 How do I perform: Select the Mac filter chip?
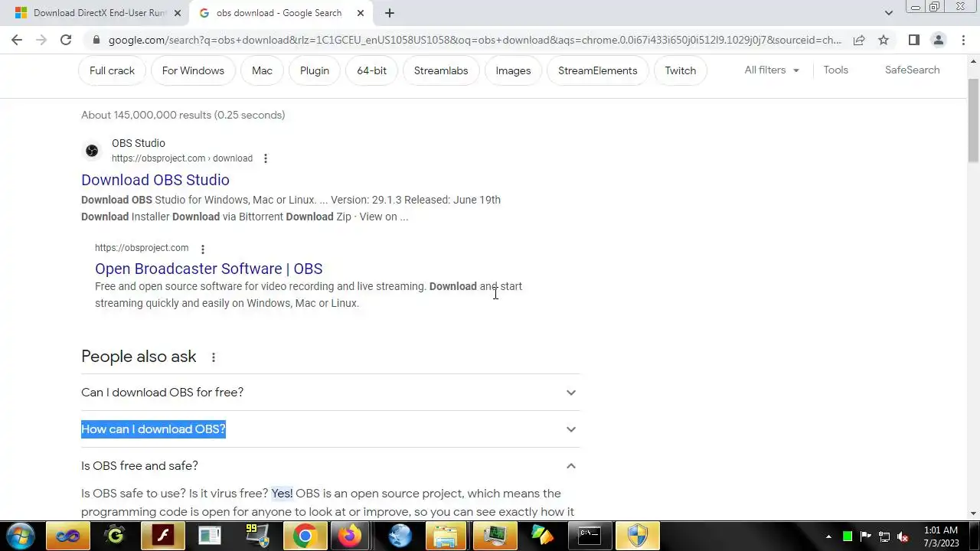262,70
